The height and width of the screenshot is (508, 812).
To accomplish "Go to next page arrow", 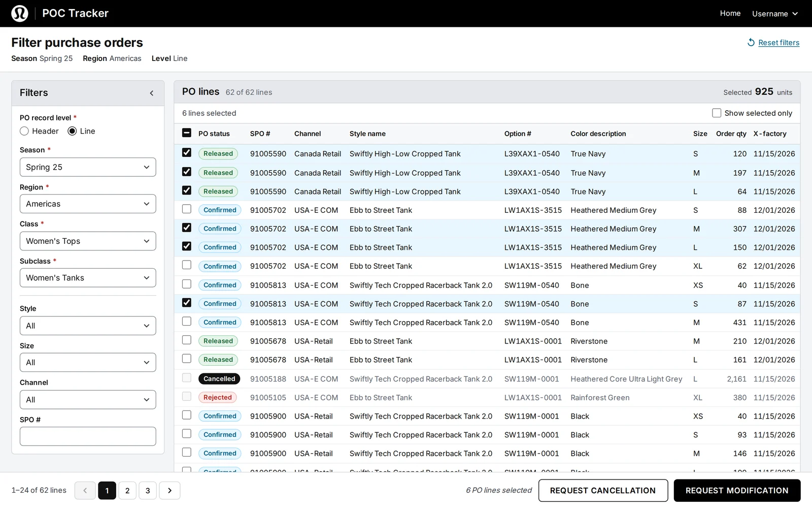I will point(170,490).
